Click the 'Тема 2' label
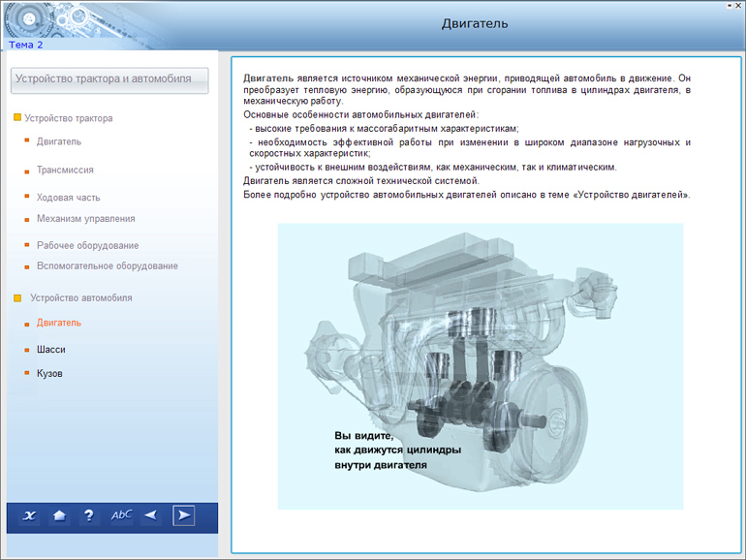The width and height of the screenshot is (746, 560). 26,45
